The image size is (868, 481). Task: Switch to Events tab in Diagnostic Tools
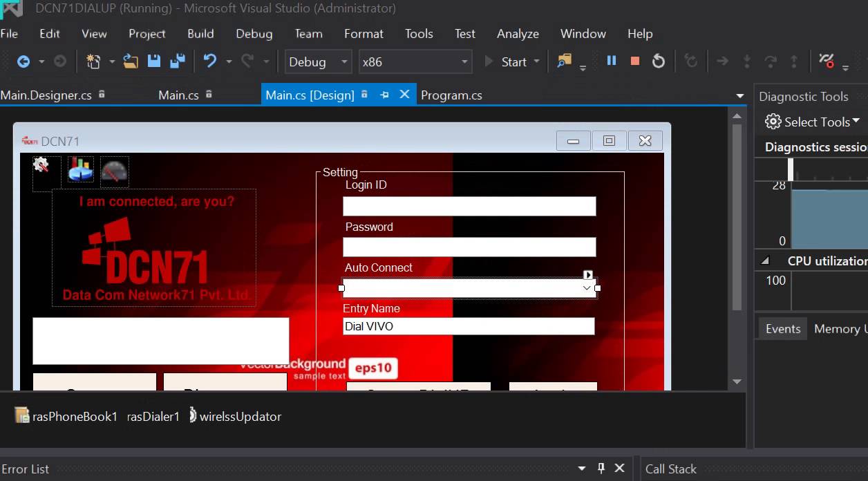tap(783, 328)
